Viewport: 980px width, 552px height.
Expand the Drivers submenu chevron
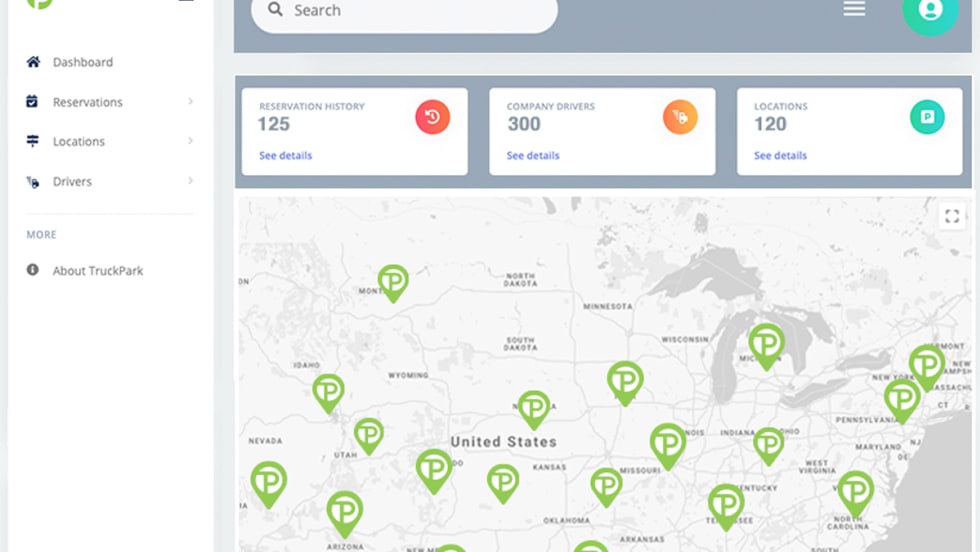click(x=190, y=181)
